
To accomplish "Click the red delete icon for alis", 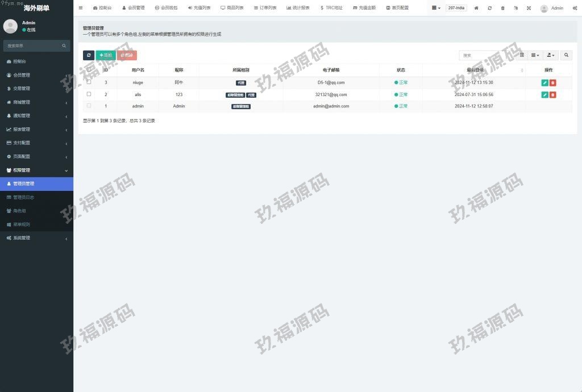I will click(x=553, y=94).
